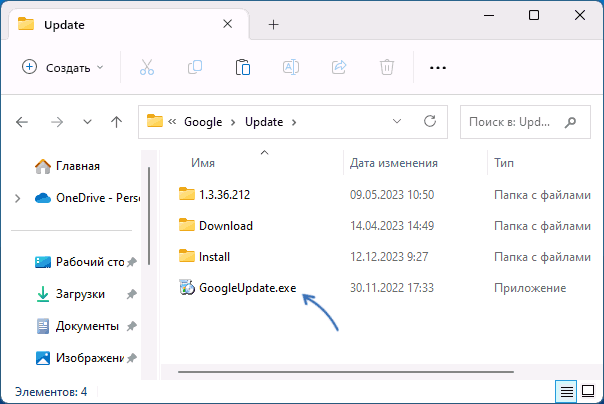
Task: Click the Rename icon in toolbar
Action: point(291,67)
